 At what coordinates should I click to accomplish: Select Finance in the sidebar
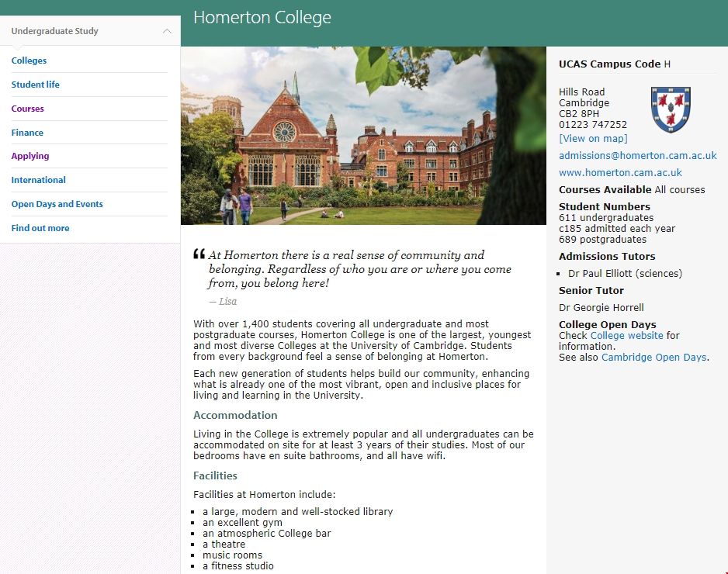coord(27,133)
